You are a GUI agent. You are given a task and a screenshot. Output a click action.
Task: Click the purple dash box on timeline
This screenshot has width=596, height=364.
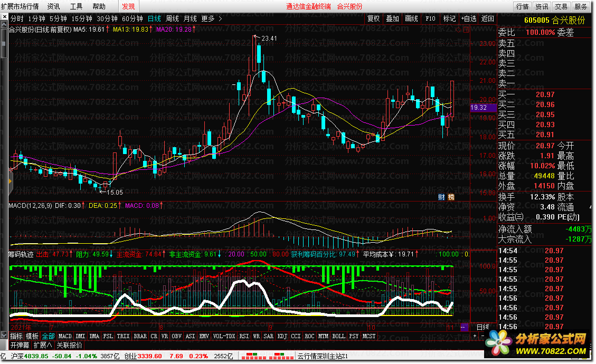pos(464,327)
